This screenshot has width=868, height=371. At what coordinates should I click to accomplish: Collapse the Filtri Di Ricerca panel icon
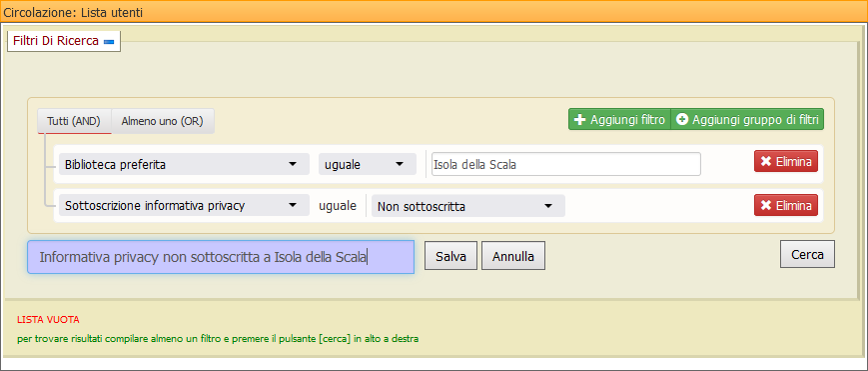click(x=109, y=42)
